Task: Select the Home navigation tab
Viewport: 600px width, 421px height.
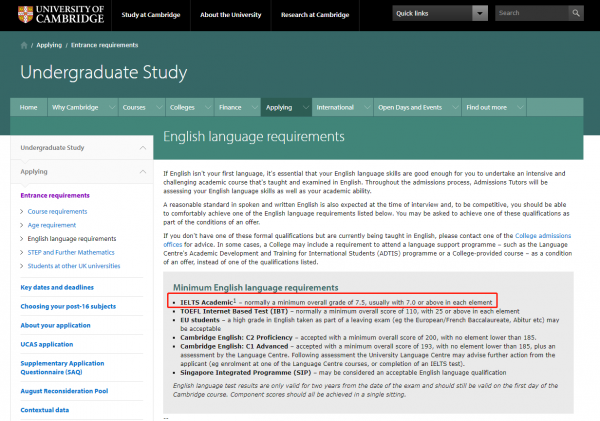Action: click(x=29, y=107)
